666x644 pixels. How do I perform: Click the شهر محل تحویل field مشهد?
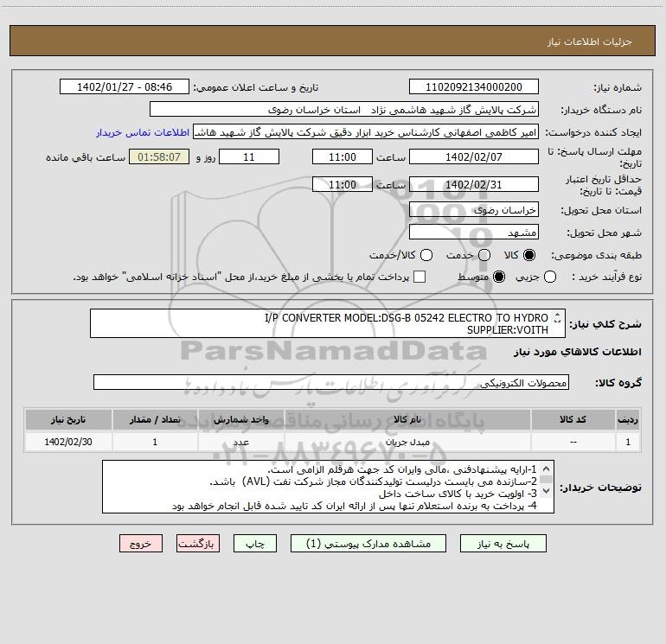474,233
